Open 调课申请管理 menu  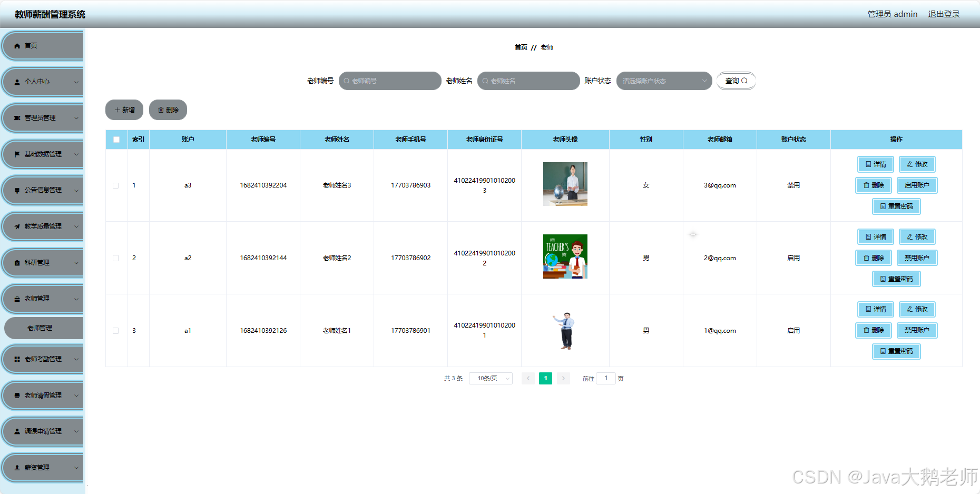pyautogui.click(x=43, y=431)
